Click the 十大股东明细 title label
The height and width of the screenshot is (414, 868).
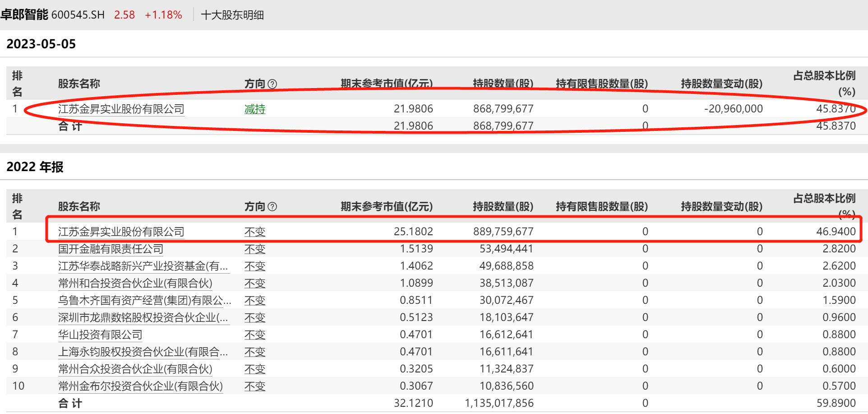click(232, 15)
